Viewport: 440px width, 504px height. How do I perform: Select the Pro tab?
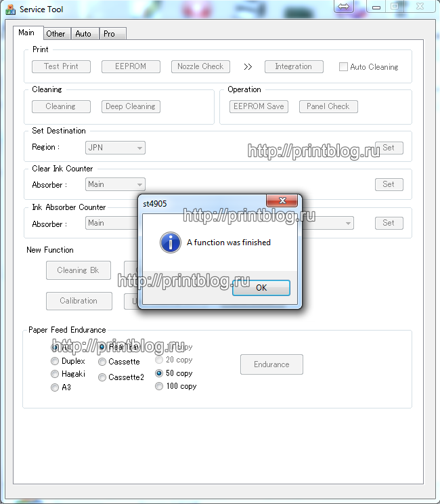coord(109,34)
